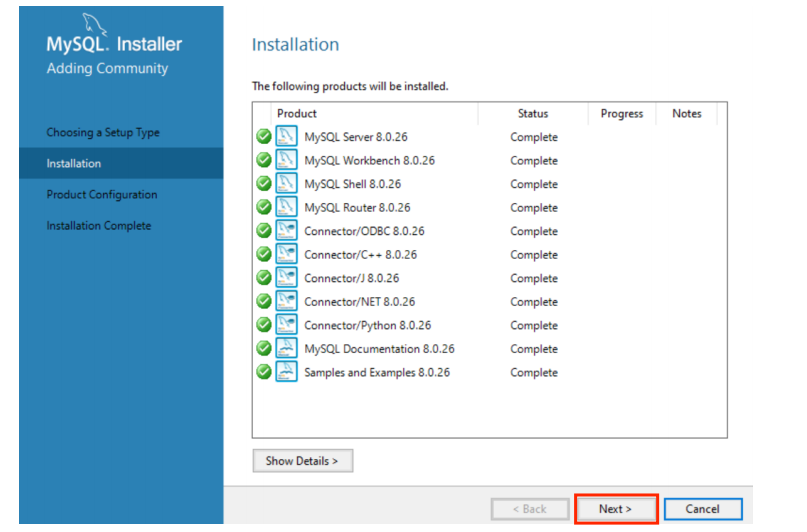Click Complete status of Connector/C++
Image resolution: width=807 pixels, height=532 pixels.
[534, 255]
